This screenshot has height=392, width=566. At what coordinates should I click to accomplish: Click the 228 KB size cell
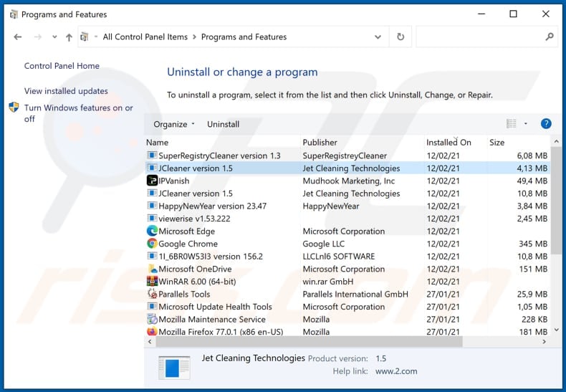pos(534,319)
